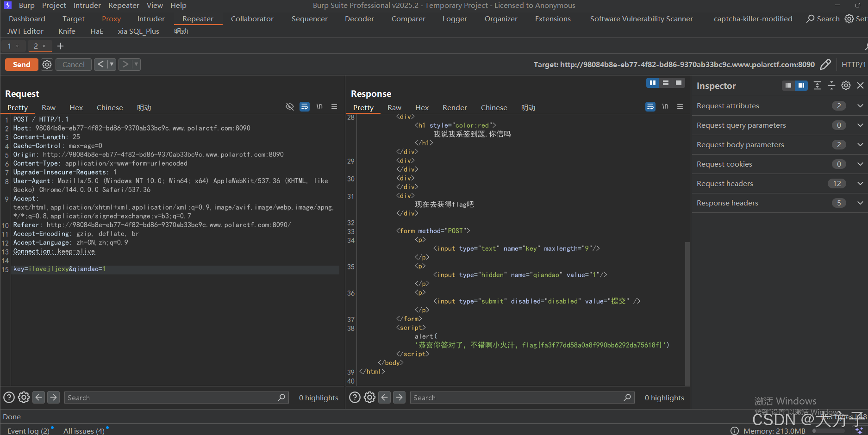This screenshot has height=435, width=868.
Task: Close Repeater tab 2
Action: (44, 46)
